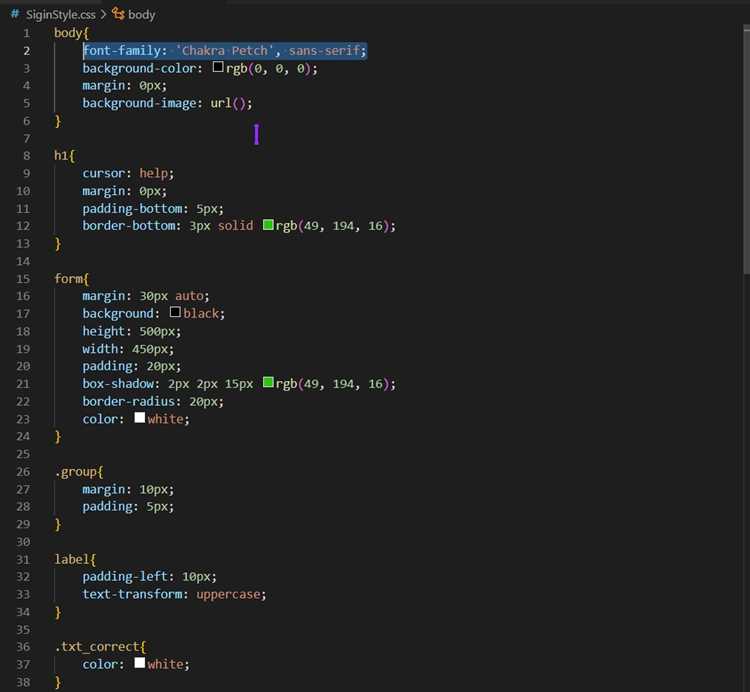Click the black keyword on line 17

click(x=201, y=314)
